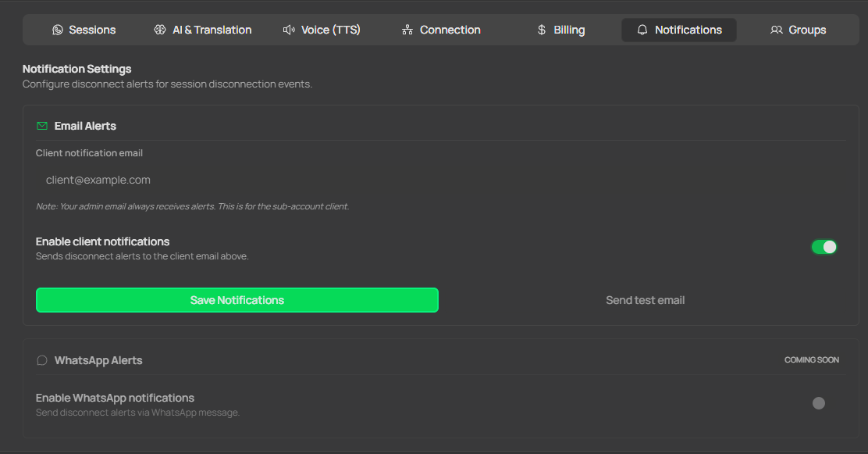Viewport: 868px width, 454px height.
Task: Open the Sessions tab
Action: click(x=84, y=30)
